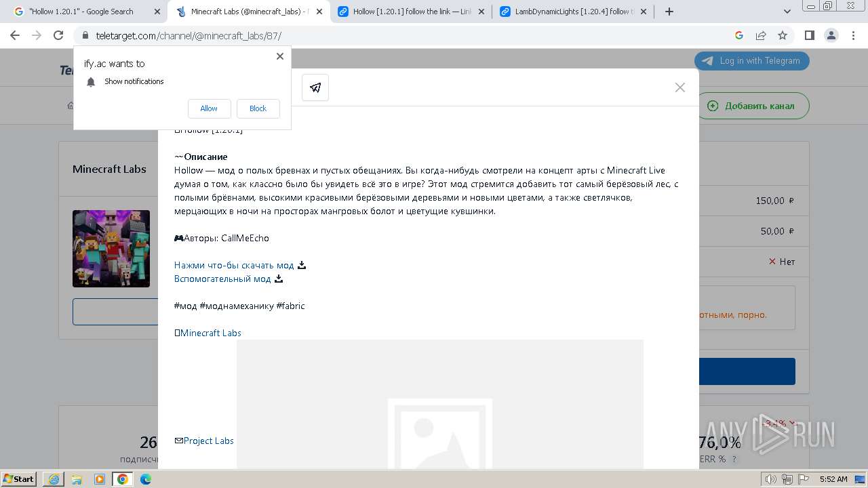Open the Minecraft Labs channel link
Viewport: 868px width, 488px height.
click(210, 333)
